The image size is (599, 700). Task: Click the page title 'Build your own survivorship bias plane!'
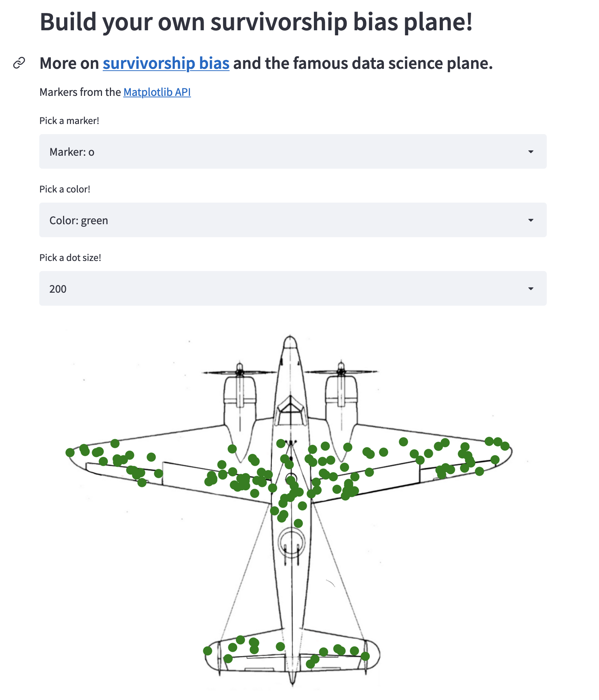(x=256, y=22)
